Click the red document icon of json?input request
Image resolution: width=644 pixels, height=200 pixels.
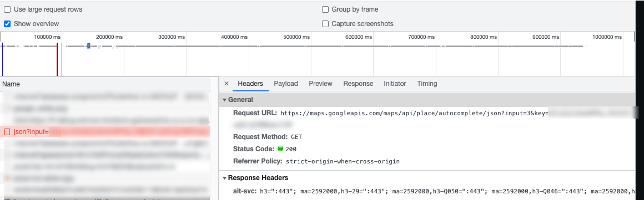click(x=7, y=132)
